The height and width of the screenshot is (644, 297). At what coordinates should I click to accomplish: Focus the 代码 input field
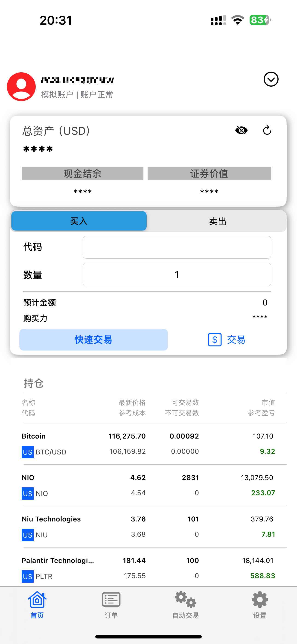(177, 247)
